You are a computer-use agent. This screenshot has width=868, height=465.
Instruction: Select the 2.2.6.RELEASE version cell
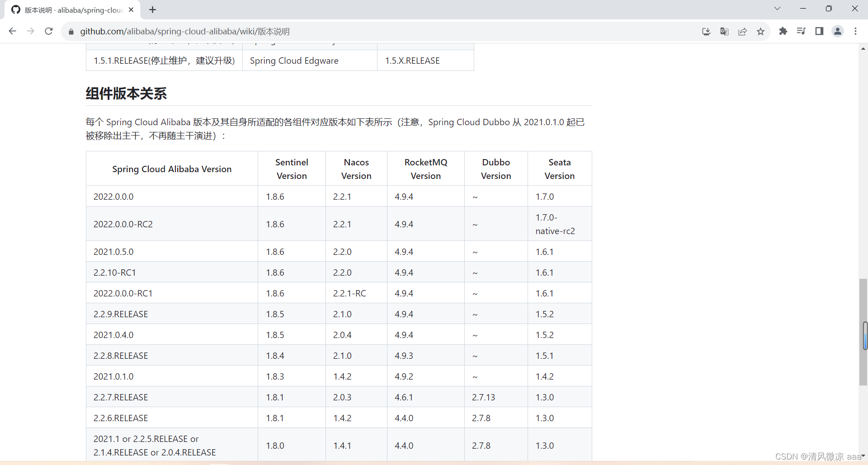[172, 418]
